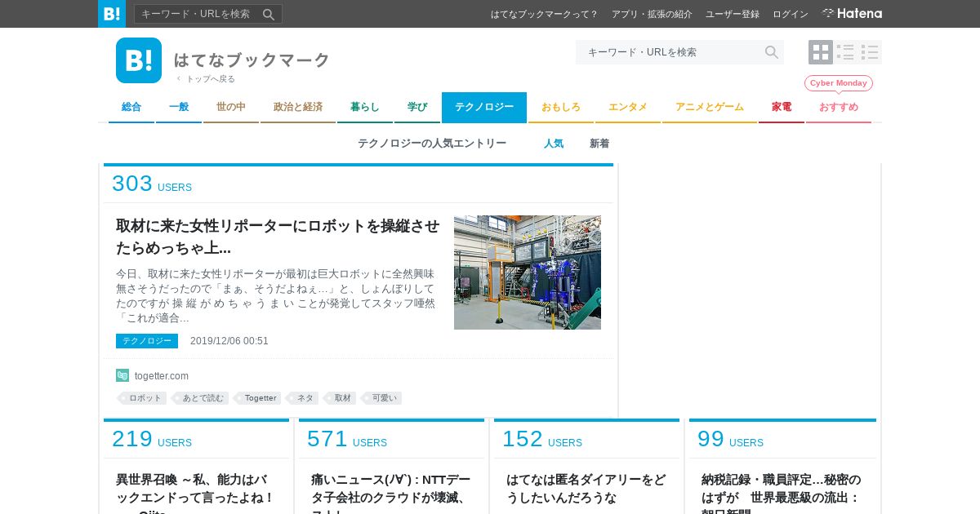Show 人気 entries

click(554, 144)
